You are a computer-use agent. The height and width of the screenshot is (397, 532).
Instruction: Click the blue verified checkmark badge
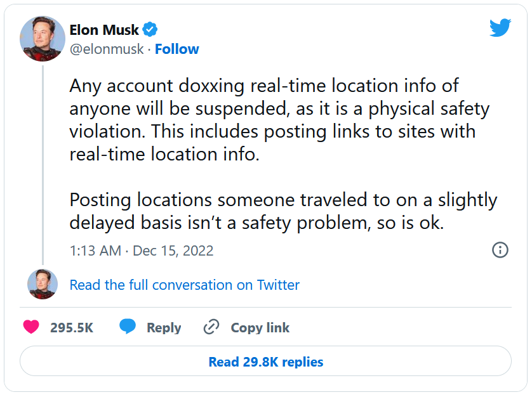pos(150,29)
